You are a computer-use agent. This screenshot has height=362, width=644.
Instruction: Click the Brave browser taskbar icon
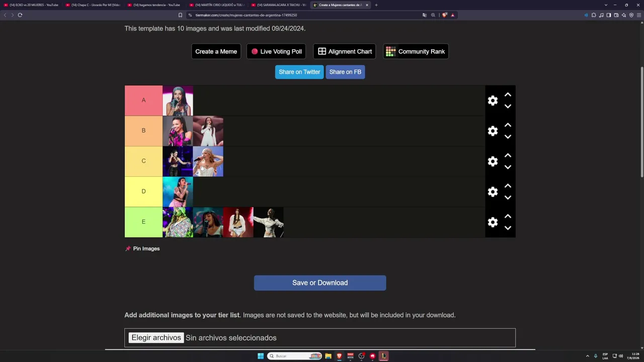[x=339, y=356]
